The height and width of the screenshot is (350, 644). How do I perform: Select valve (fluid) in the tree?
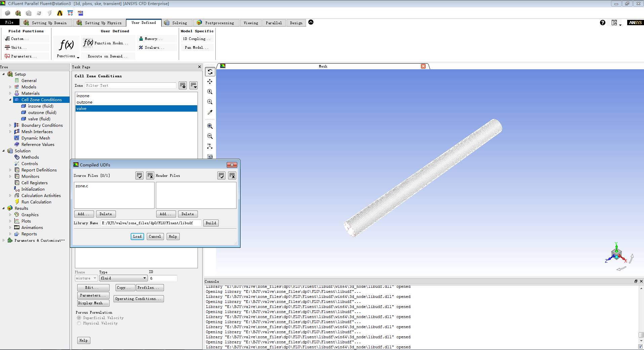coord(39,119)
